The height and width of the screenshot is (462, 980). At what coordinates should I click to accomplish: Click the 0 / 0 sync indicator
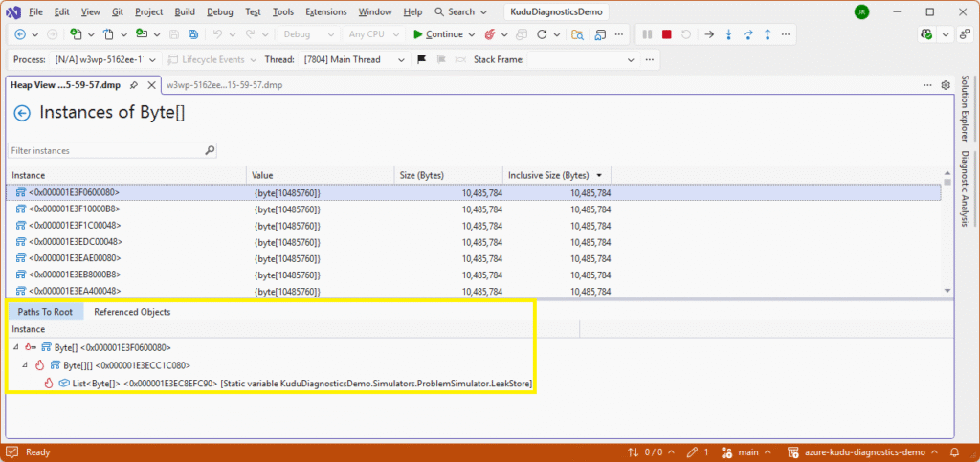tap(651, 452)
